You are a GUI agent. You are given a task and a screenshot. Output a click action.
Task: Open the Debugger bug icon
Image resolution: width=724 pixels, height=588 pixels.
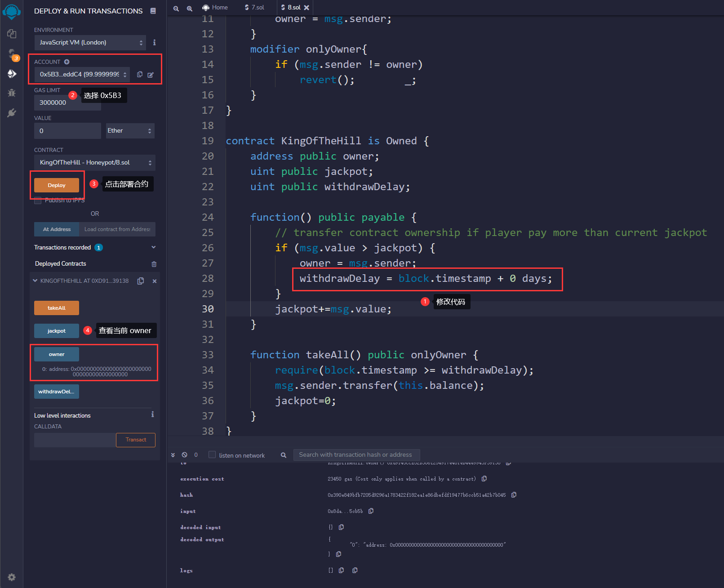click(x=12, y=93)
